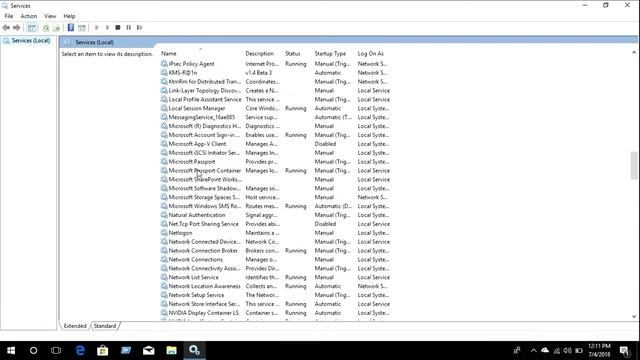The width and height of the screenshot is (640, 360).
Task: Open the Mail app from the taskbar
Action: click(149, 351)
